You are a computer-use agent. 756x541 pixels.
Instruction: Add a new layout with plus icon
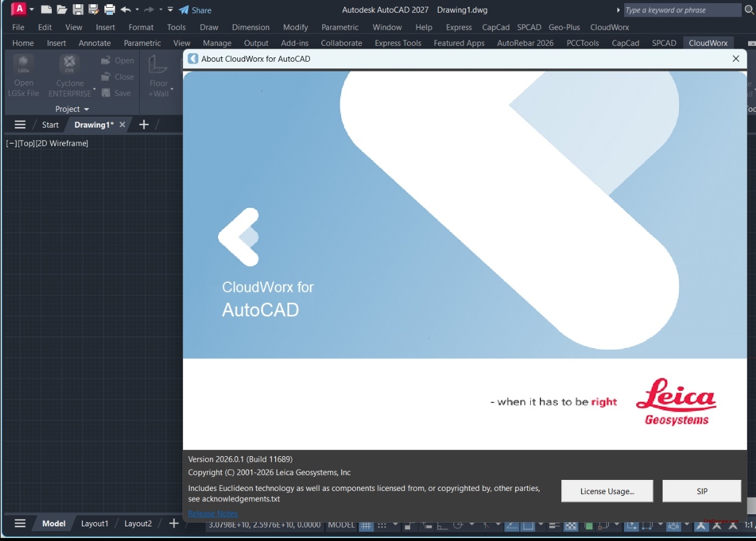(x=174, y=523)
